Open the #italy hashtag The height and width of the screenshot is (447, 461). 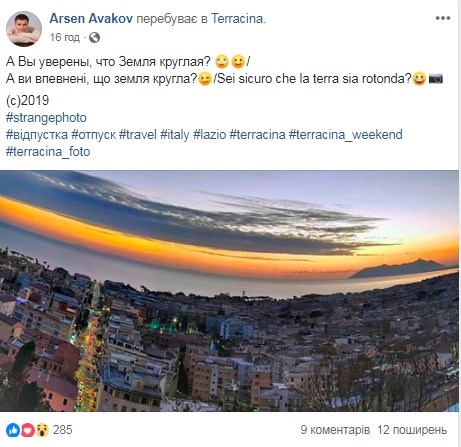[x=174, y=135]
